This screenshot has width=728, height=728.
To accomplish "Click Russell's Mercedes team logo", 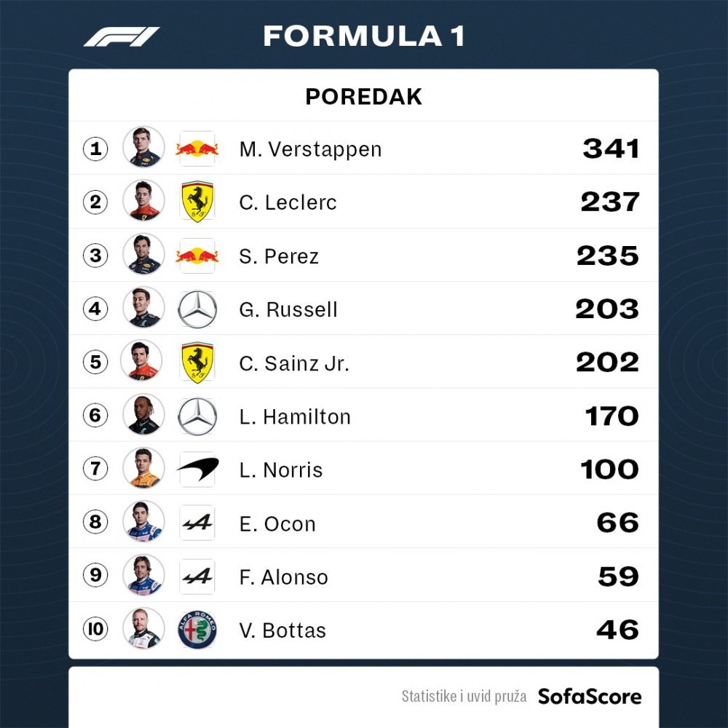I will pyautogui.click(x=197, y=309).
